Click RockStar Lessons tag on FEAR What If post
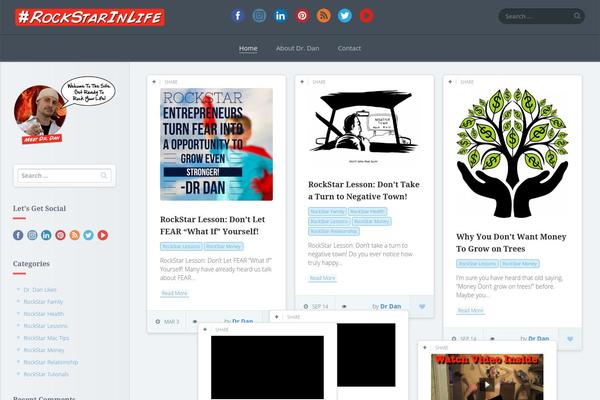The height and width of the screenshot is (400, 600). click(181, 246)
